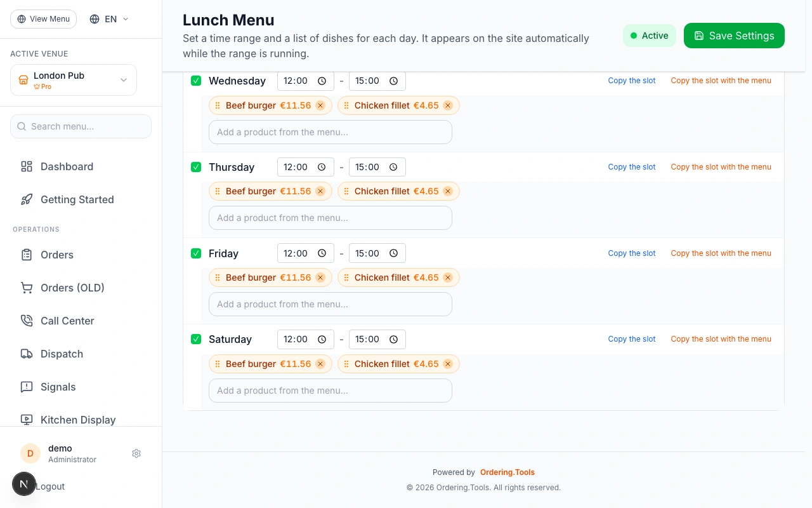Remove Beef burger from Wednesday
812x508 pixels.
[x=320, y=105]
